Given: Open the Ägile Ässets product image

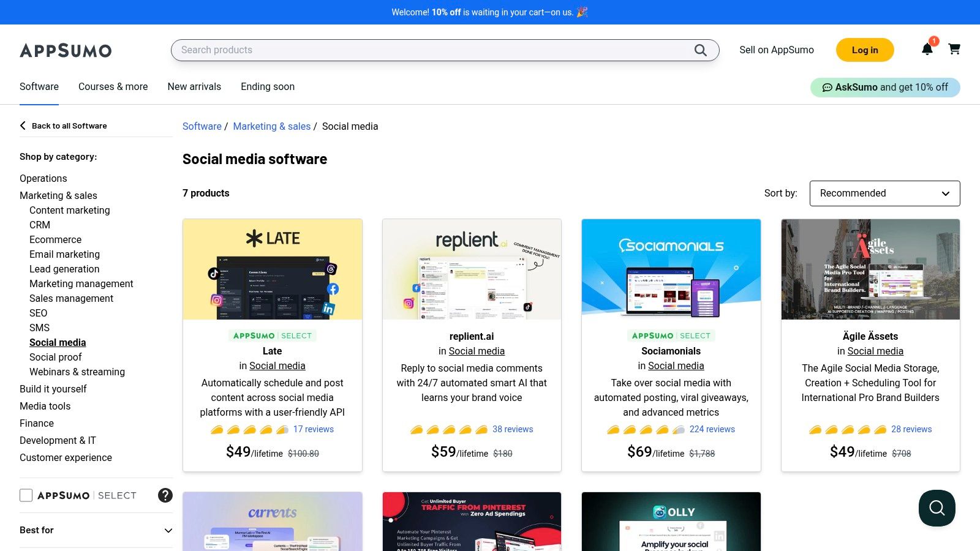Looking at the screenshot, I should pyautogui.click(x=870, y=269).
